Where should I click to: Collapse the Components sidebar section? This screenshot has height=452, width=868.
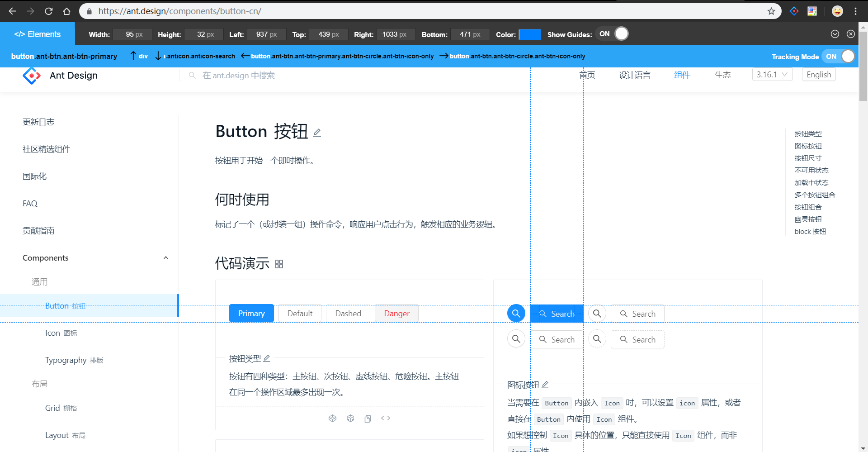pyautogui.click(x=165, y=258)
